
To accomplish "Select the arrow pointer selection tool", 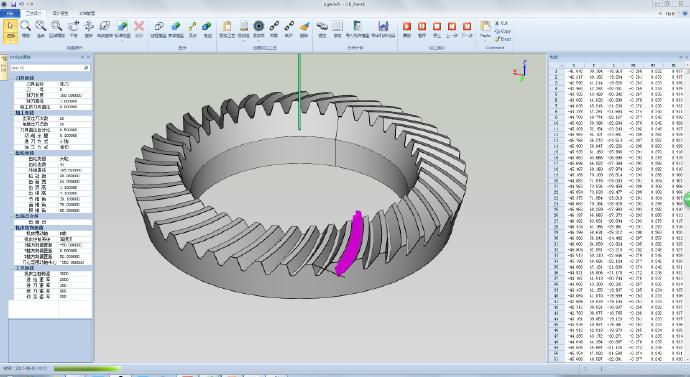I will 11,30.
